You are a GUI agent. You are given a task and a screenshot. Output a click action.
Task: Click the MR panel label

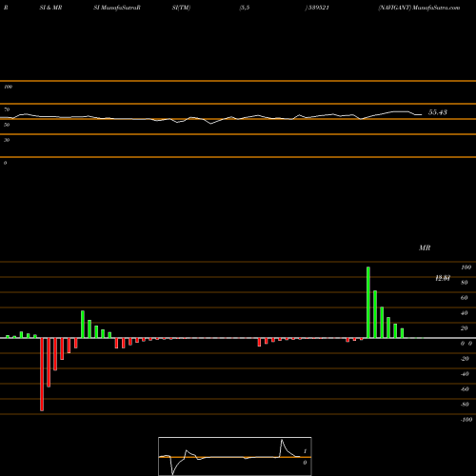(425, 248)
